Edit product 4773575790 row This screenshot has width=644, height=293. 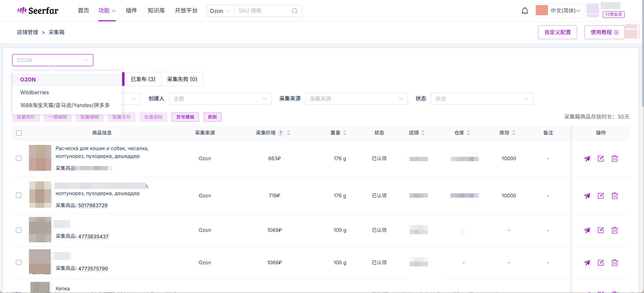point(601,263)
